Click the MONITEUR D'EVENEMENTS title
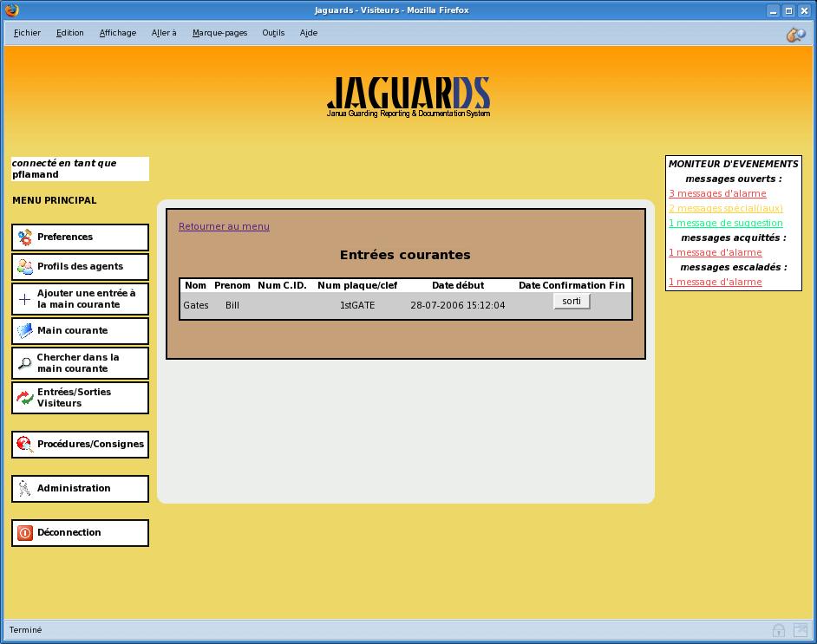 pyautogui.click(x=733, y=164)
